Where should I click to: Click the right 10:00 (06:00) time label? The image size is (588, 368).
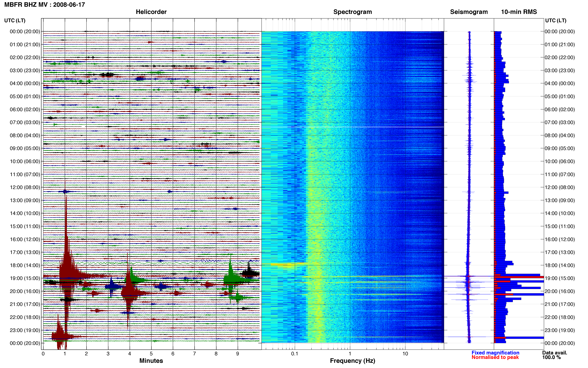pyautogui.click(x=560, y=161)
